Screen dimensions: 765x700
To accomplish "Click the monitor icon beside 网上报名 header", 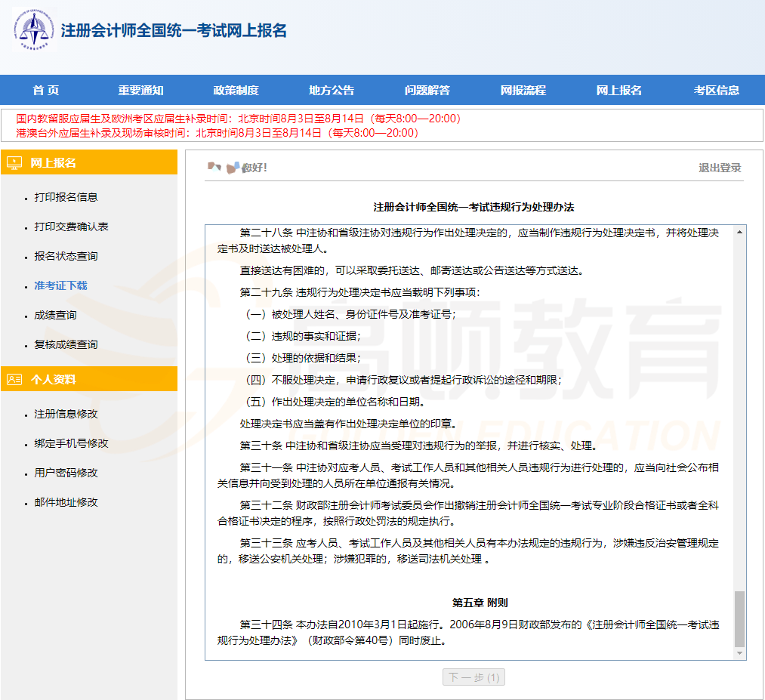I will point(14,162).
